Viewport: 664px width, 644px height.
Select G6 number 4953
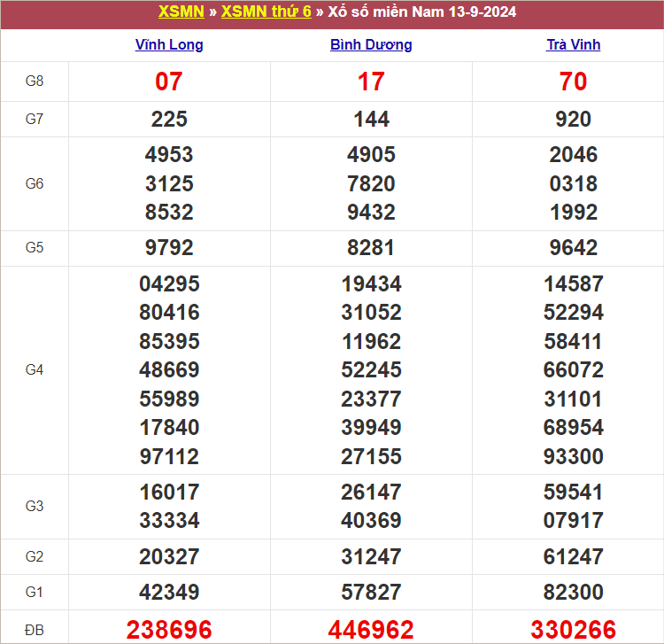point(169,154)
